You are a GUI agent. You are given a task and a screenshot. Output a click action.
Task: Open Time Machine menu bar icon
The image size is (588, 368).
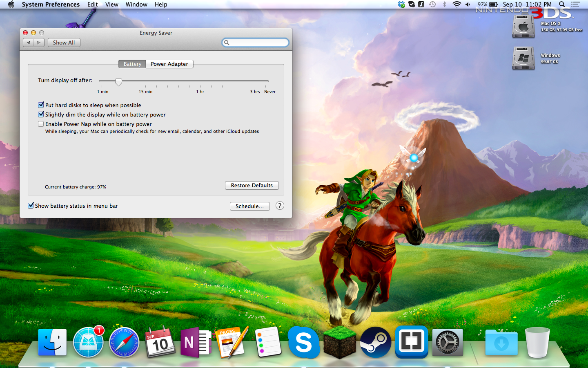[432, 4]
